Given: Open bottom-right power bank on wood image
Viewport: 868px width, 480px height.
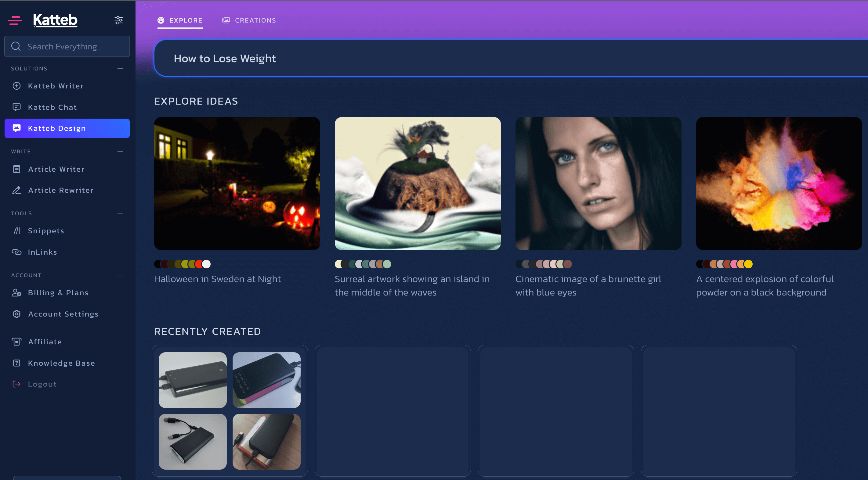Looking at the screenshot, I should (266, 442).
